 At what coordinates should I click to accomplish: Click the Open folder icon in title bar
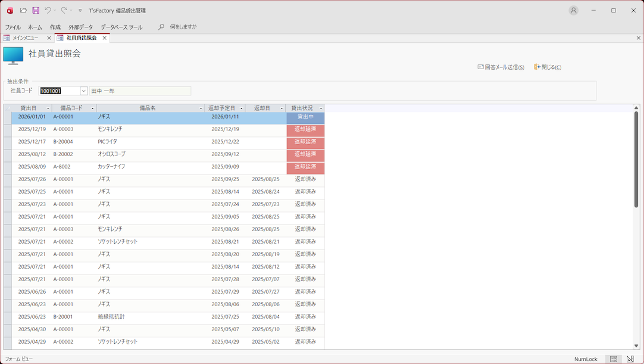pyautogui.click(x=23, y=11)
